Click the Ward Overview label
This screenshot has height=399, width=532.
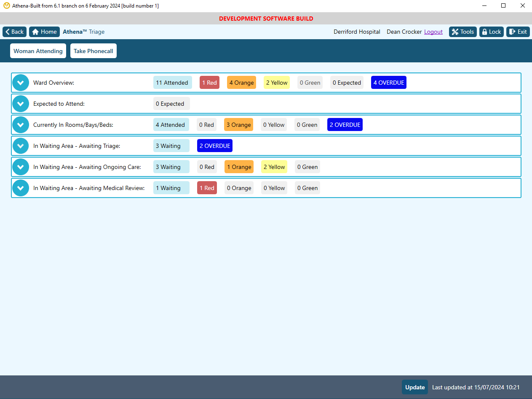click(x=53, y=83)
